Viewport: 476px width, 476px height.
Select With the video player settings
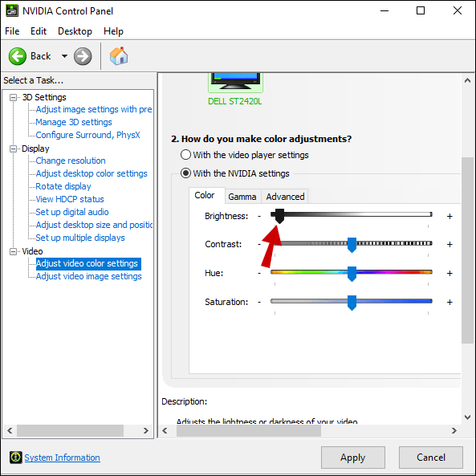click(x=244, y=155)
